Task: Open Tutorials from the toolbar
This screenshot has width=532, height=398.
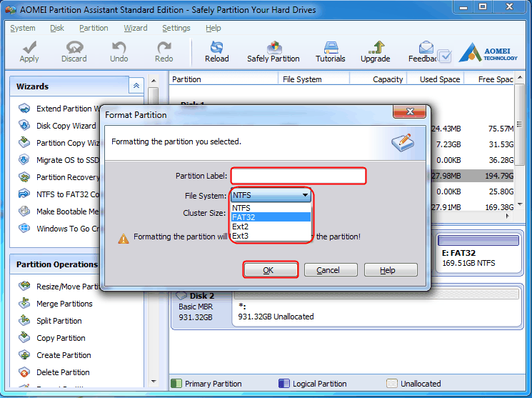Action: [x=330, y=52]
